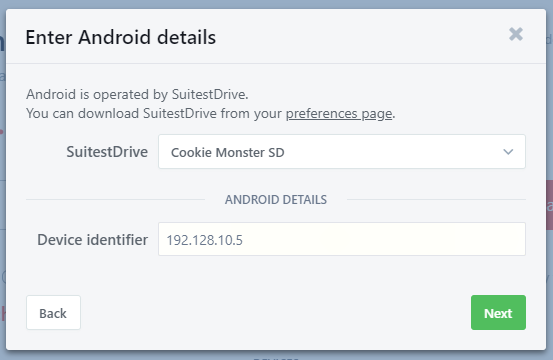Click the ANDROID DETAILS section heading
Viewport: 553px width, 360px height.
276,200
